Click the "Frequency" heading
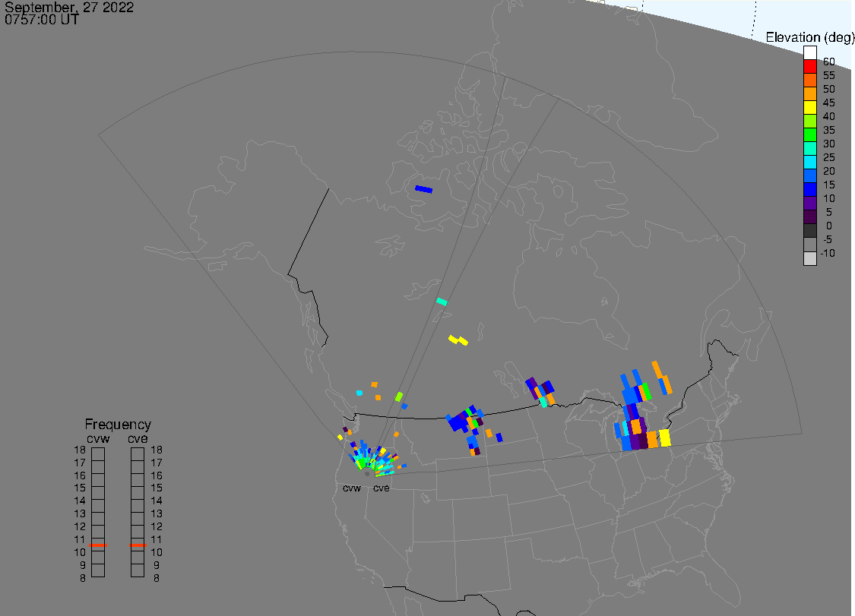The image size is (855, 616). point(118,424)
